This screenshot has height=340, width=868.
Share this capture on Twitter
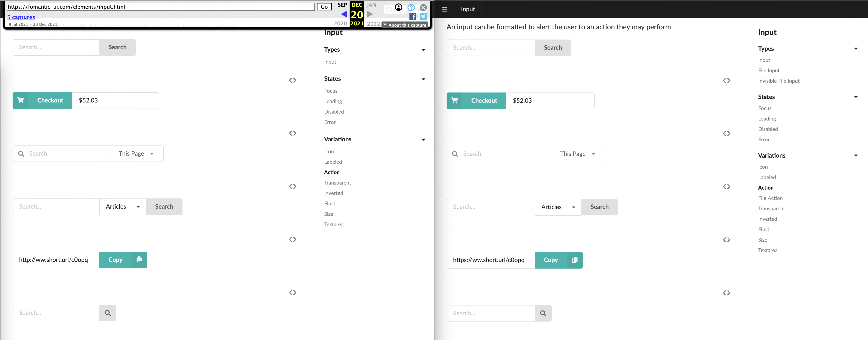423,16
